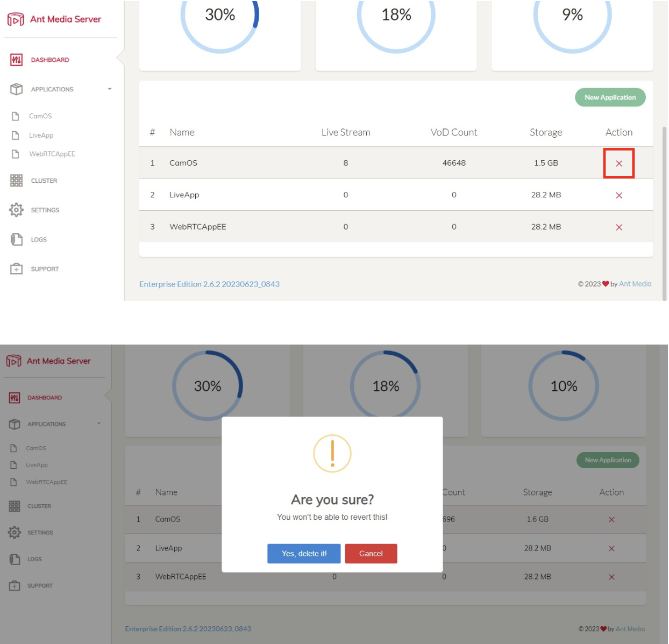
Task: Click WebRTCAppEE red X on dimmed page behind dialog
Action: pyautogui.click(x=611, y=577)
